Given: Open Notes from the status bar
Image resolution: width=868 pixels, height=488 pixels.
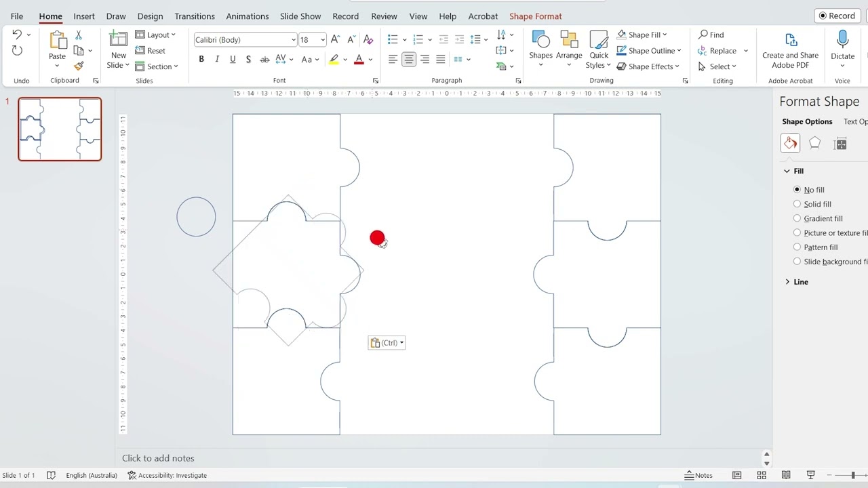Looking at the screenshot, I should [698, 475].
